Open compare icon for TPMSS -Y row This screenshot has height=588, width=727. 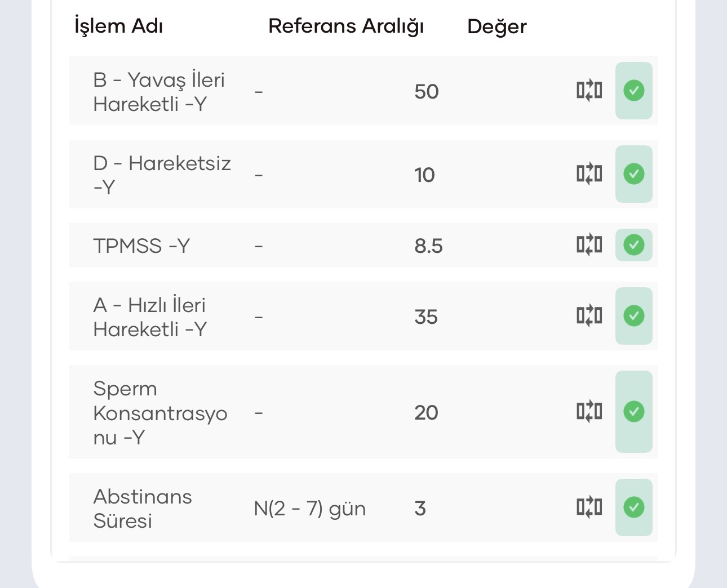pyautogui.click(x=589, y=245)
